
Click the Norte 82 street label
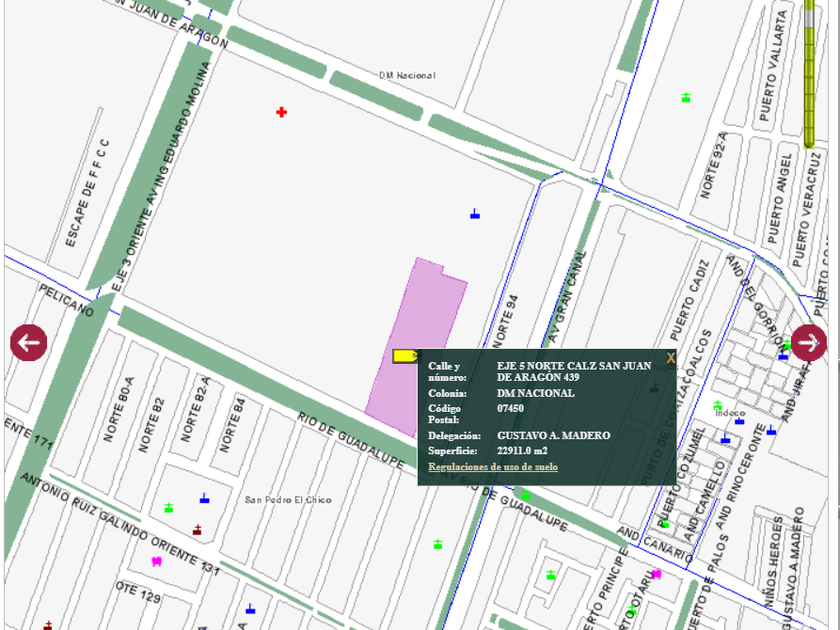point(151,425)
